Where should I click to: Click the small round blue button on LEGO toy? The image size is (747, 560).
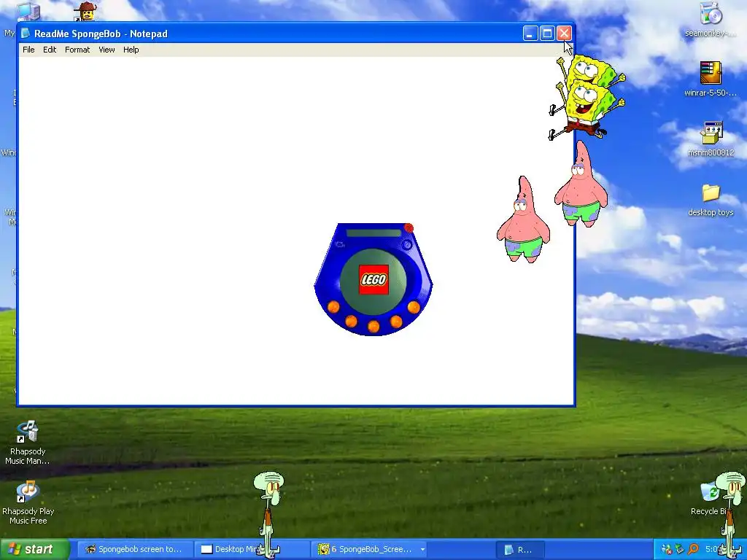(407, 245)
